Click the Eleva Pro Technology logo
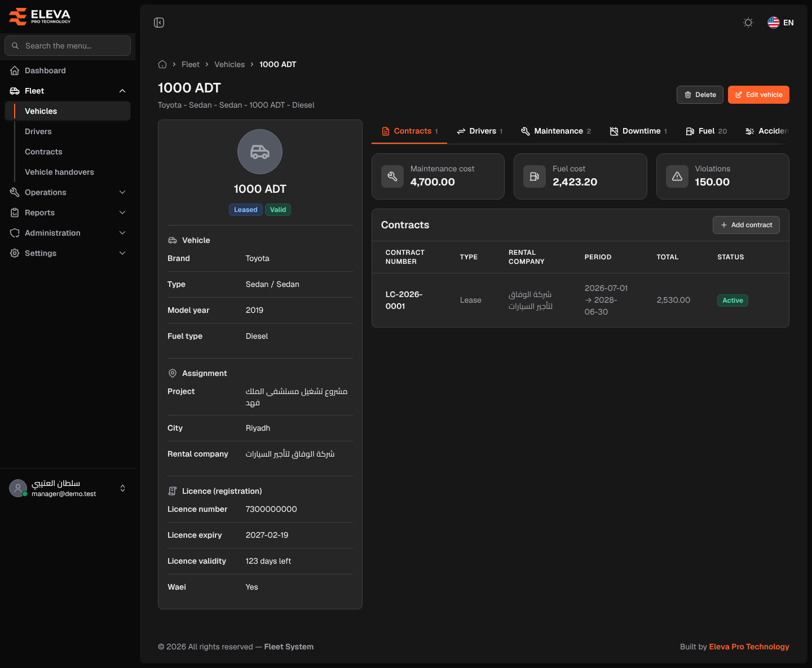The height and width of the screenshot is (668, 812). click(39, 16)
